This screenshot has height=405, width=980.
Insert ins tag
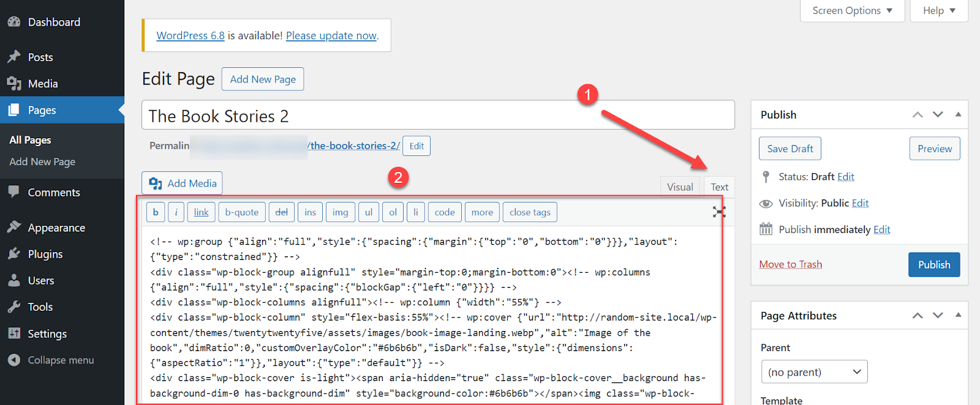[x=311, y=212]
